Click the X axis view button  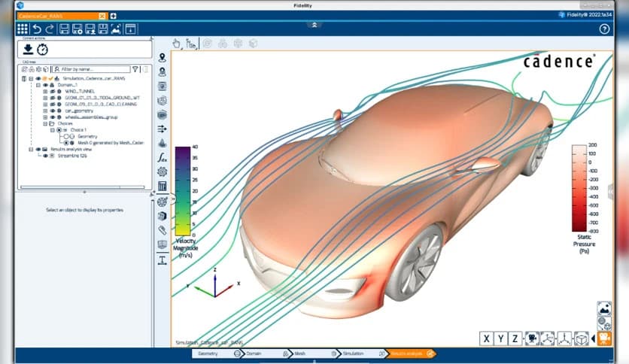[x=488, y=339]
